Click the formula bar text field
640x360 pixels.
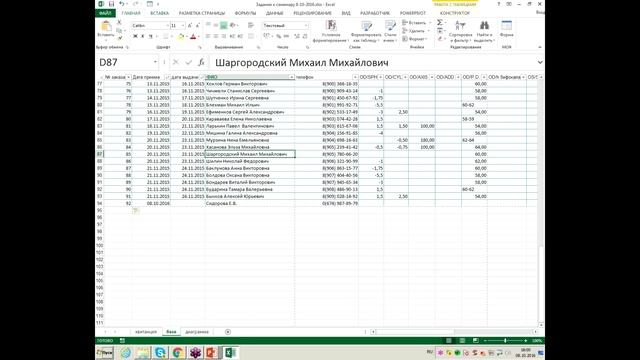373,62
